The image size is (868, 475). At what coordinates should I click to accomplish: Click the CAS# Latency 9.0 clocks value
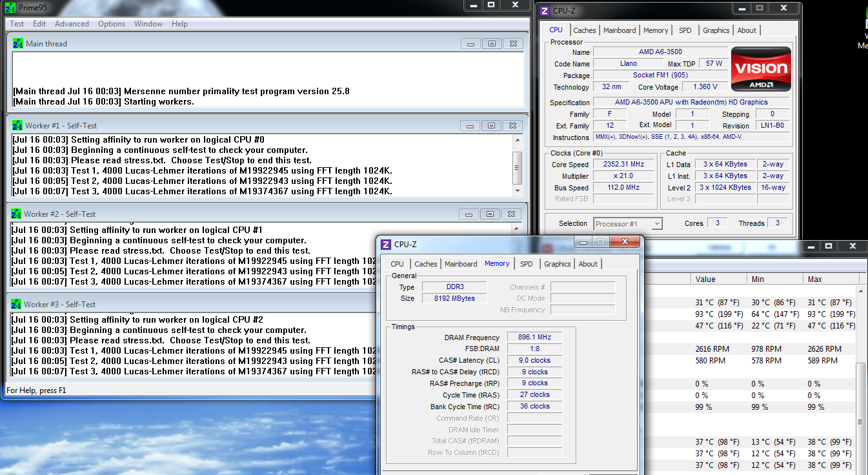tap(535, 360)
